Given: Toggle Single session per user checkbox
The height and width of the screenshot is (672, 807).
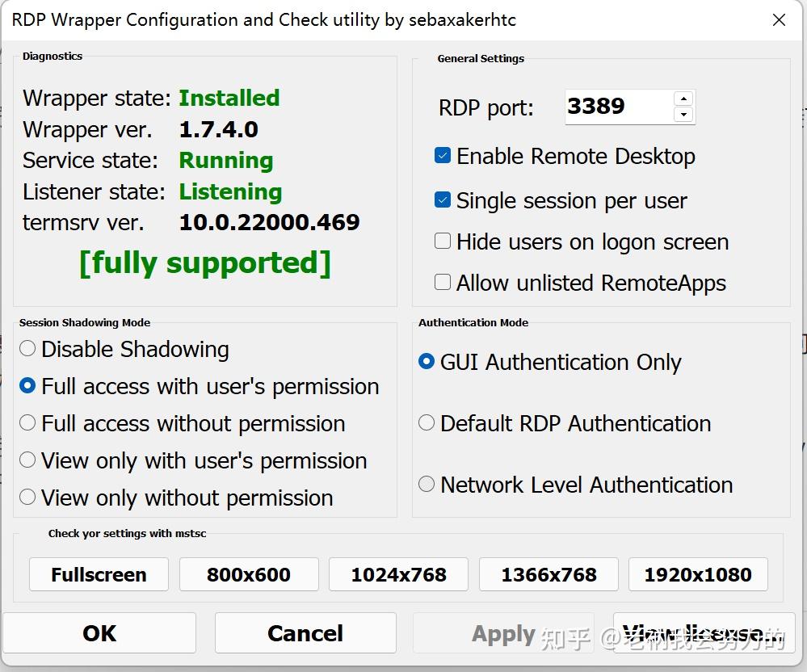Looking at the screenshot, I should [x=443, y=200].
